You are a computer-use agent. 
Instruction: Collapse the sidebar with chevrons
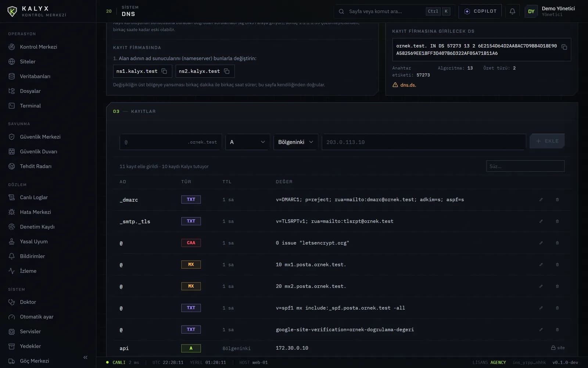85,357
